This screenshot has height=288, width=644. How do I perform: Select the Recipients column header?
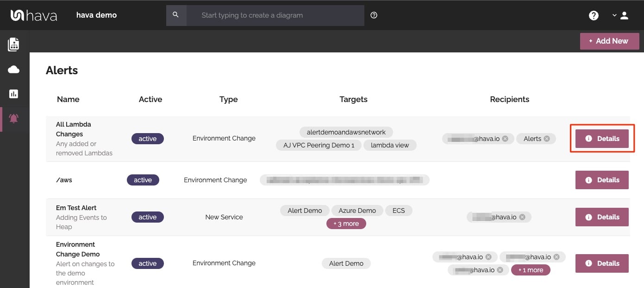[x=509, y=99]
